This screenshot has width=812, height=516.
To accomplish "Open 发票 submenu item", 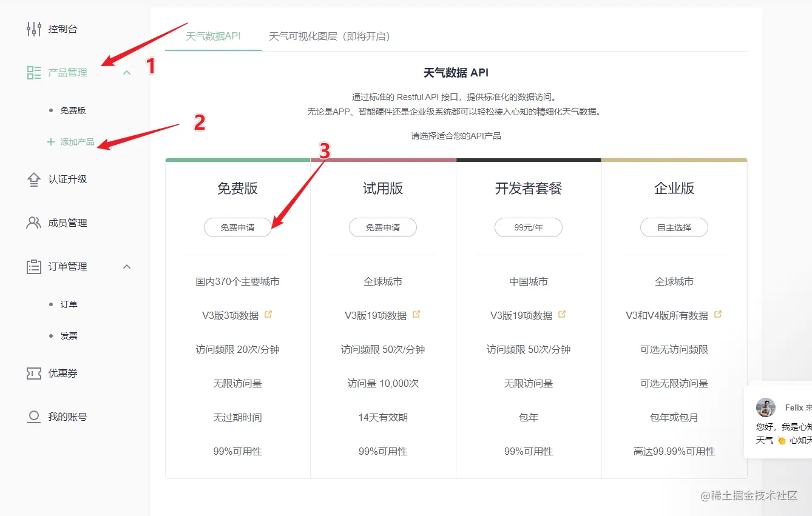I will (x=69, y=336).
